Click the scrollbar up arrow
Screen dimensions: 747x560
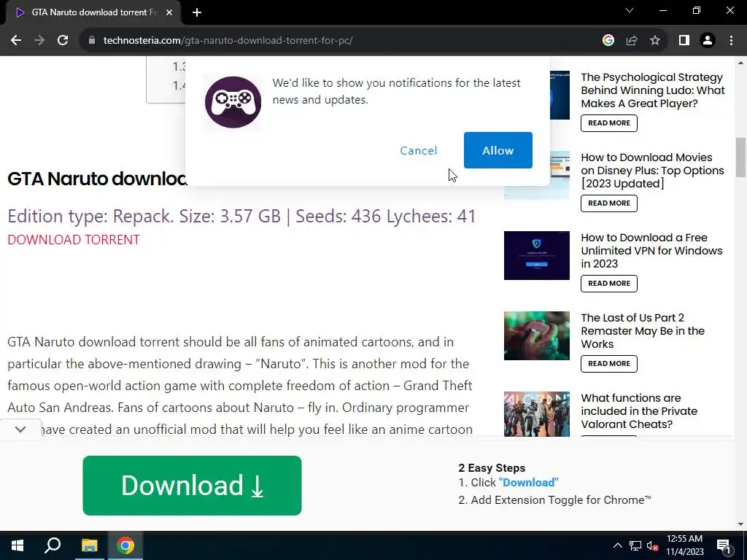[740, 63]
